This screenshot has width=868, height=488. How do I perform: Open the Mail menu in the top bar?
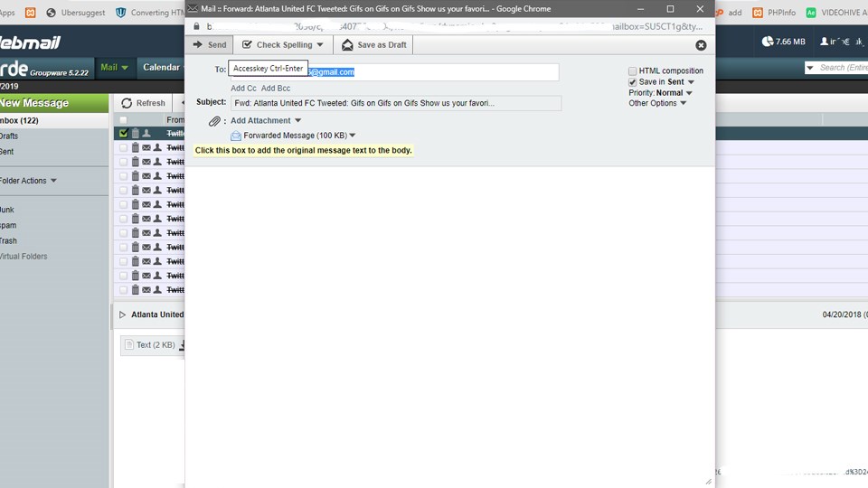(x=114, y=68)
